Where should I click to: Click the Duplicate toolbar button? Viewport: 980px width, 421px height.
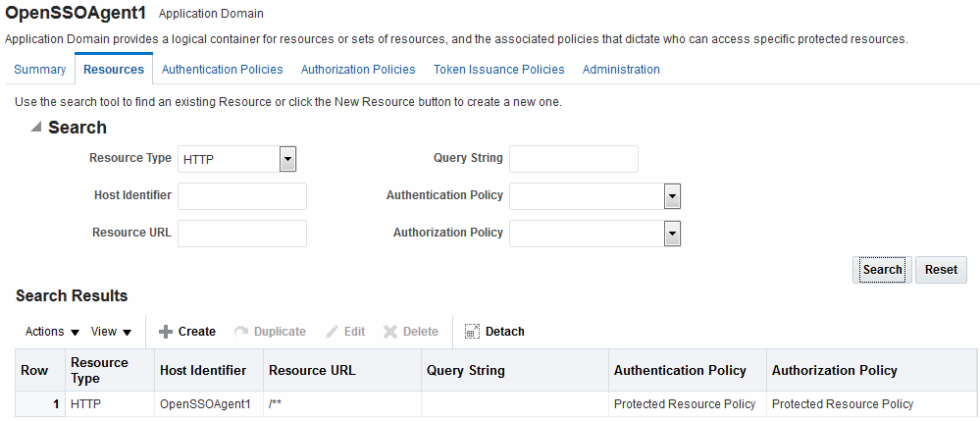point(270,332)
